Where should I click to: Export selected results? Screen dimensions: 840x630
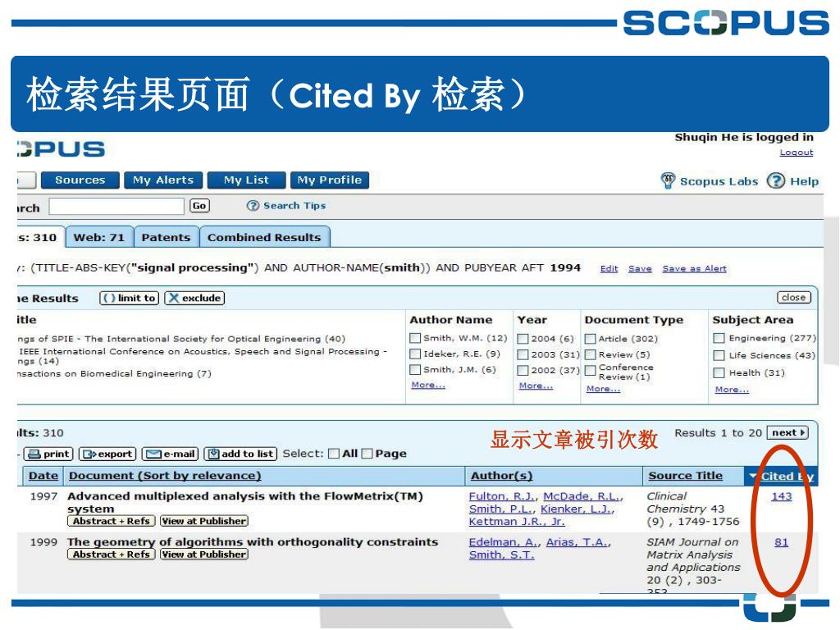[x=107, y=454]
